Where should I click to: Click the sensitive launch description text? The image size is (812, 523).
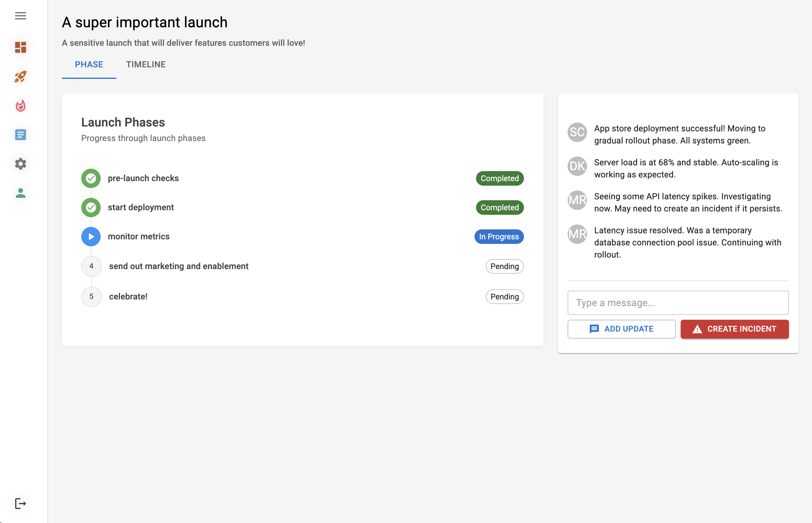pyautogui.click(x=183, y=43)
